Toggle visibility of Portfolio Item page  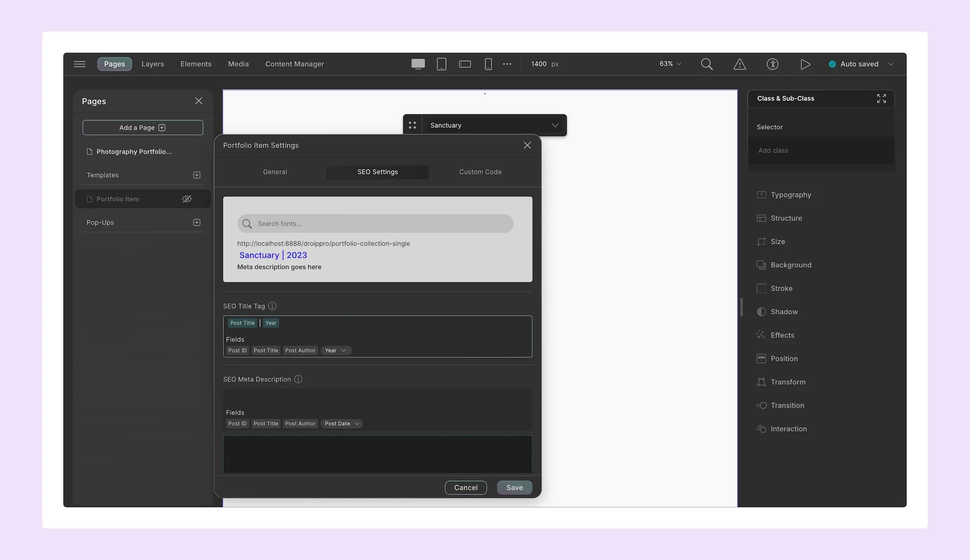pyautogui.click(x=187, y=199)
